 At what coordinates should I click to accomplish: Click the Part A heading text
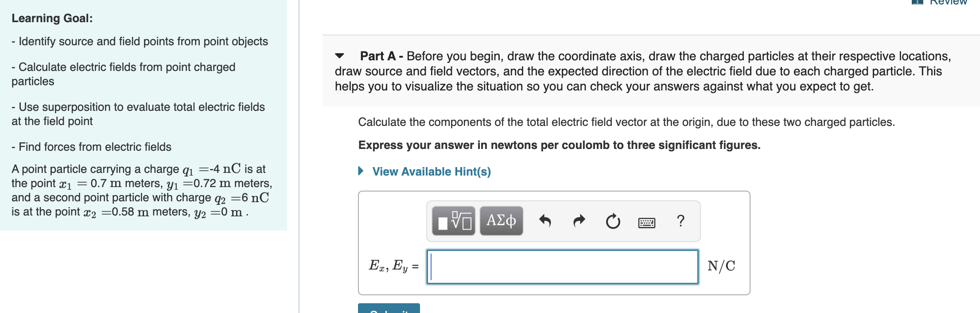[379, 56]
